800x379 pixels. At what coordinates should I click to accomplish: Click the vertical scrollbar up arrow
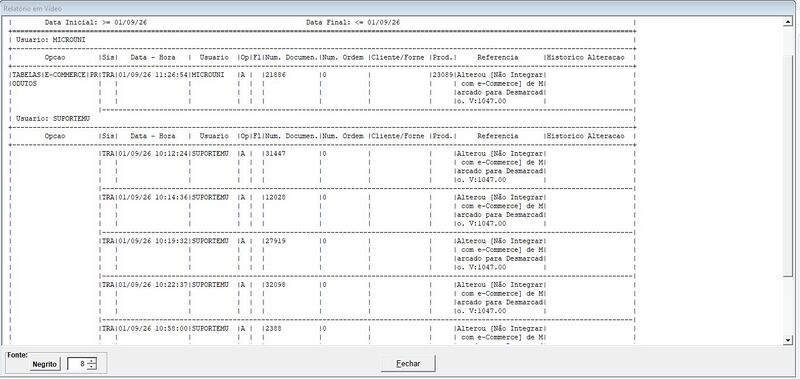(x=788, y=22)
